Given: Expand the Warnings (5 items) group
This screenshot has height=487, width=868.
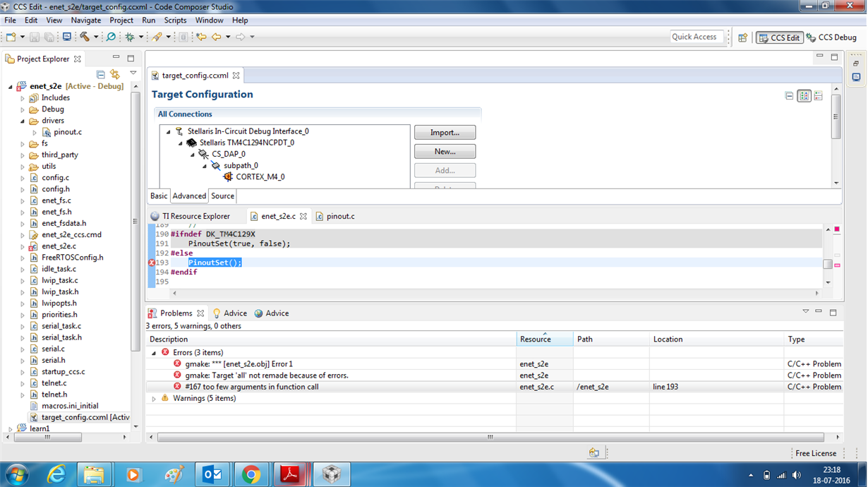Looking at the screenshot, I should (154, 399).
